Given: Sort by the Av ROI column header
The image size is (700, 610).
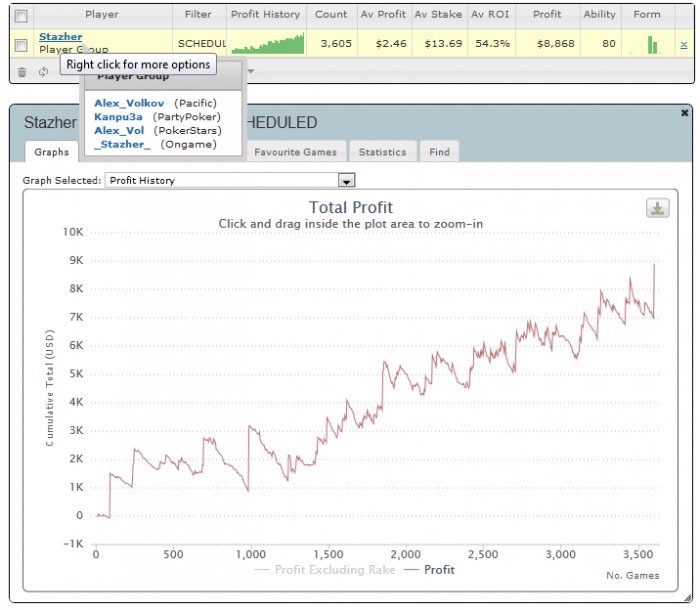Looking at the screenshot, I should [490, 15].
